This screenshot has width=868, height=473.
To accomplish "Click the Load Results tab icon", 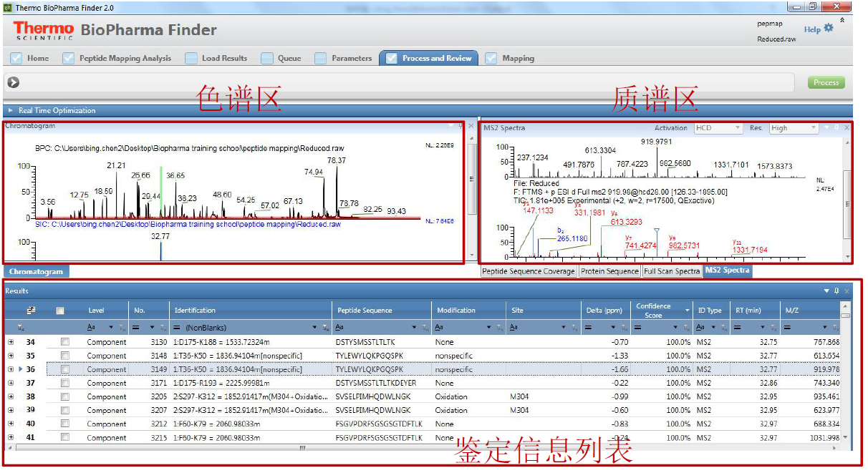I will click(x=191, y=58).
